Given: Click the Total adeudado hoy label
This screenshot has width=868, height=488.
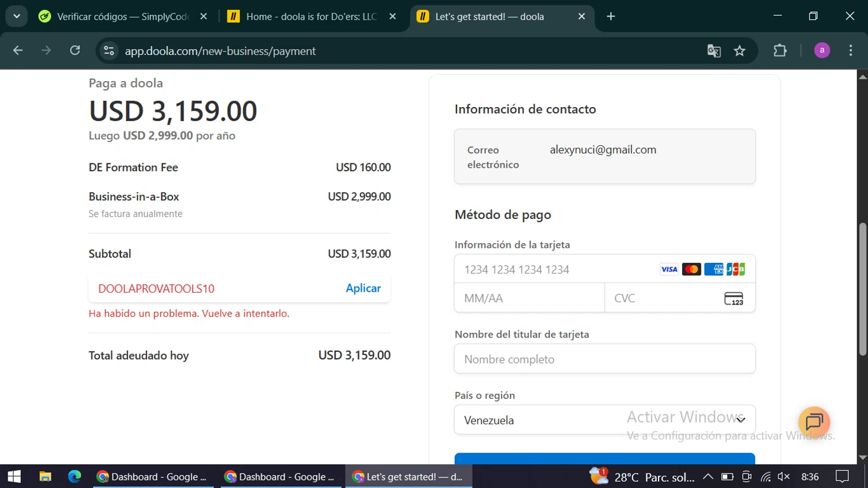Looking at the screenshot, I should (138, 355).
